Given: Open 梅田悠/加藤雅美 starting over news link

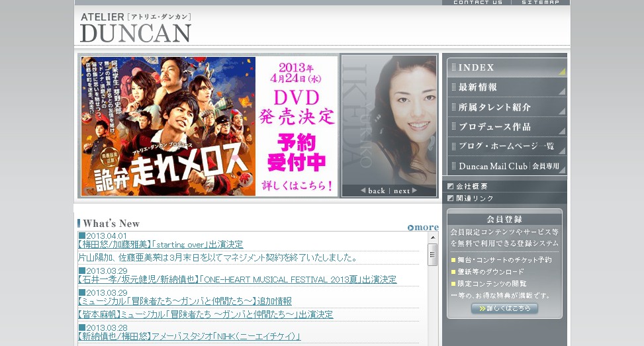Looking at the screenshot, I should tap(161, 245).
